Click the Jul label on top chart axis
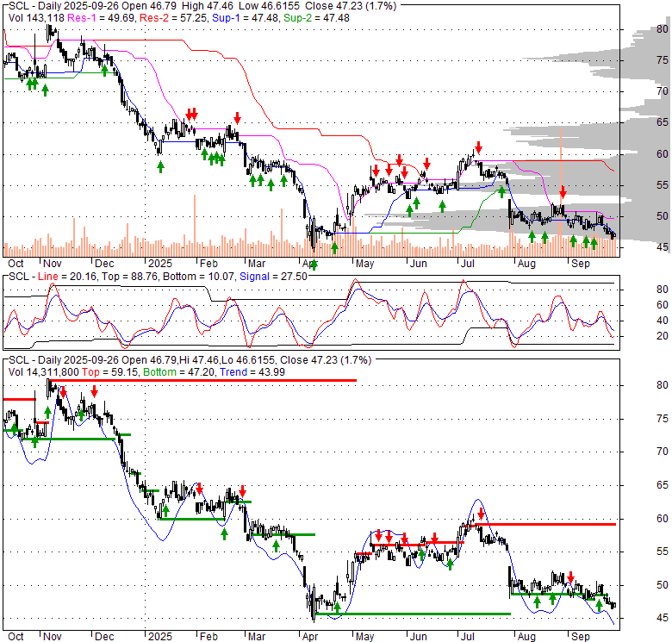The width and height of the screenshot is (672, 642). coord(468,264)
